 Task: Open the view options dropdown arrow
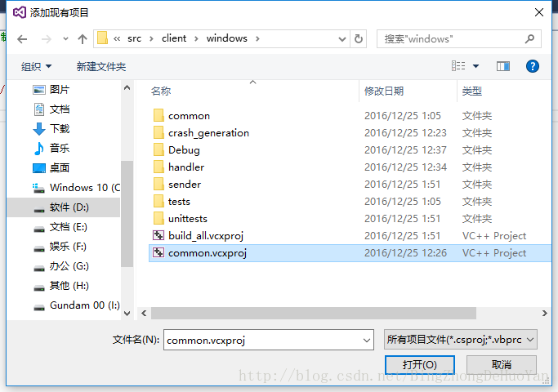(x=475, y=66)
